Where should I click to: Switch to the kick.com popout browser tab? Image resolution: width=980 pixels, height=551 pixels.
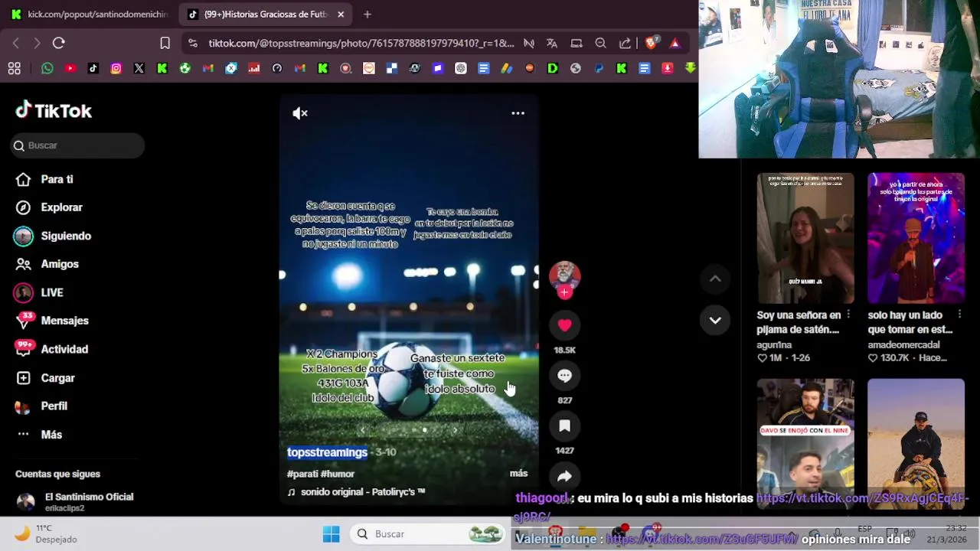click(90, 14)
